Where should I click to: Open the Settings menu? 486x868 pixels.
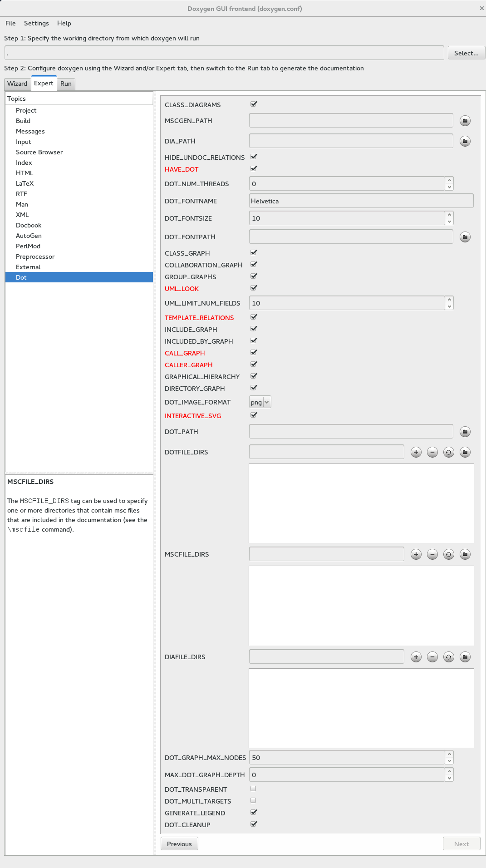click(36, 23)
